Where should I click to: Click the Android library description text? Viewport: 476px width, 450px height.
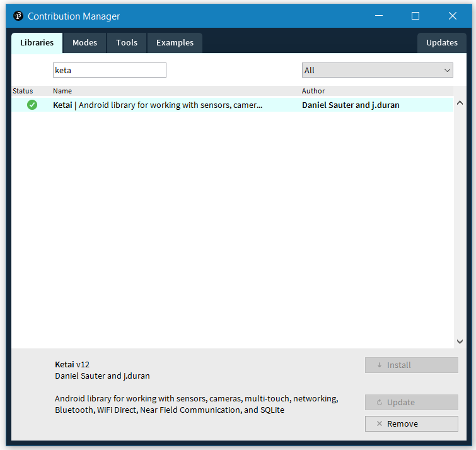(197, 404)
